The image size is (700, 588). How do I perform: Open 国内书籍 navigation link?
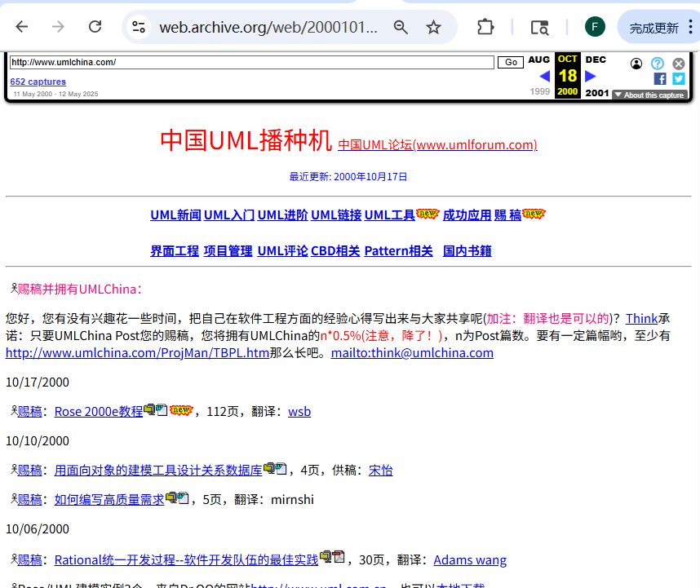tap(467, 250)
